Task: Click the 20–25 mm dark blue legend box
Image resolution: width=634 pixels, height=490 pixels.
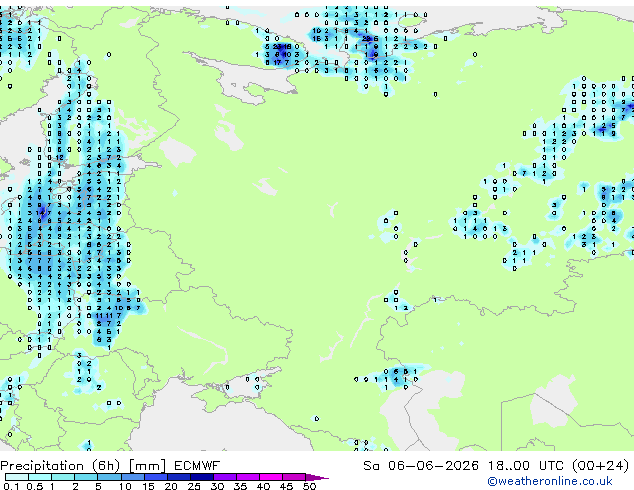Action: [x=179, y=477]
